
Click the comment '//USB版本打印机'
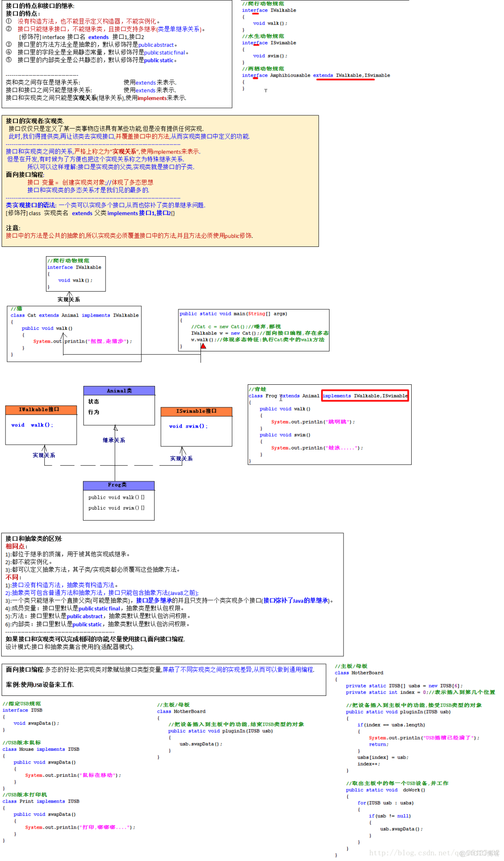coord(25,794)
